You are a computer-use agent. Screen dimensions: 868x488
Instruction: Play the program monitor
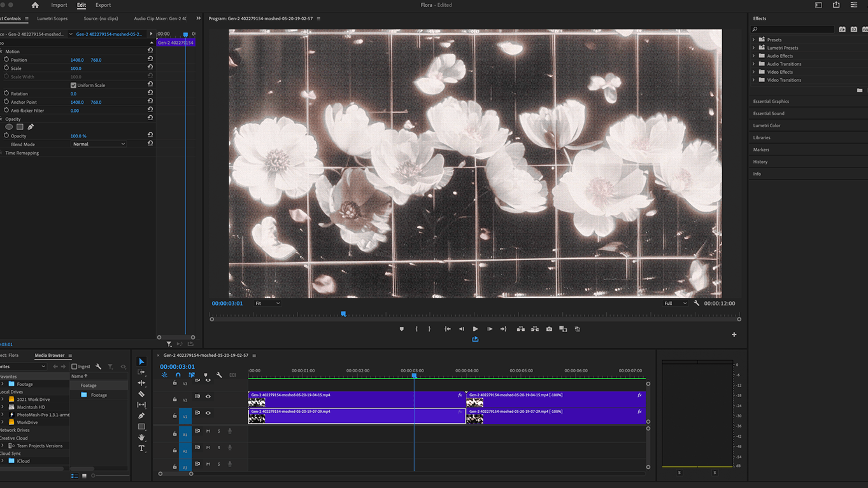click(x=475, y=329)
